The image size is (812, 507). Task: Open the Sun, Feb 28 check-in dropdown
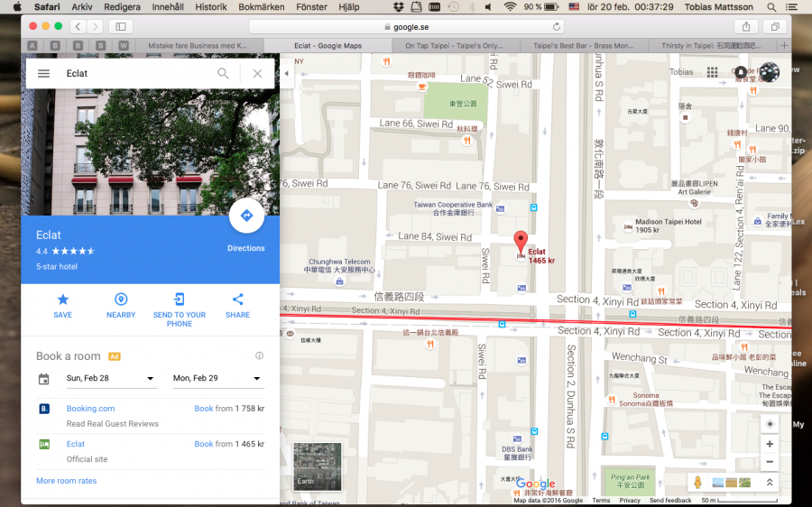click(112, 379)
